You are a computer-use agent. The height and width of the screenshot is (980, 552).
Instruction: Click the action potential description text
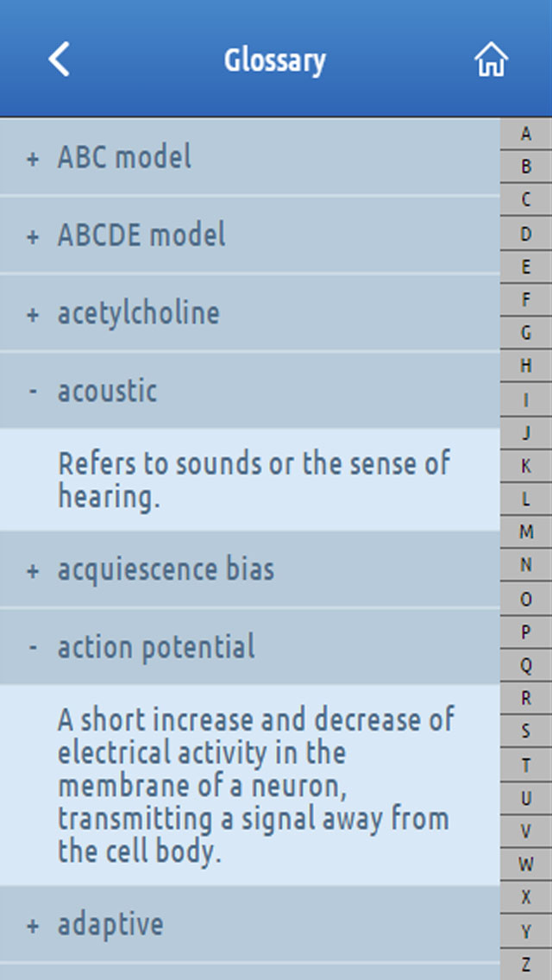tap(255, 785)
